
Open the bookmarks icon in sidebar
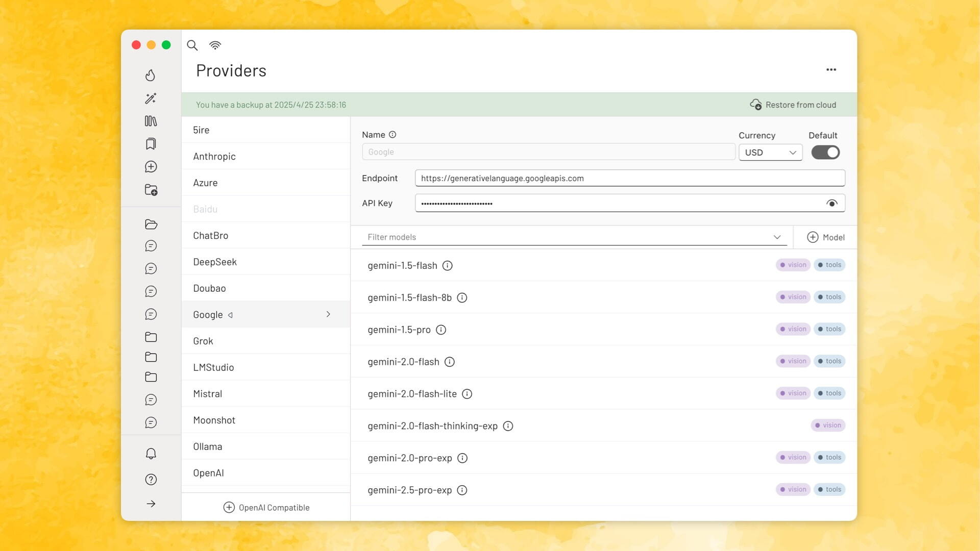click(151, 144)
